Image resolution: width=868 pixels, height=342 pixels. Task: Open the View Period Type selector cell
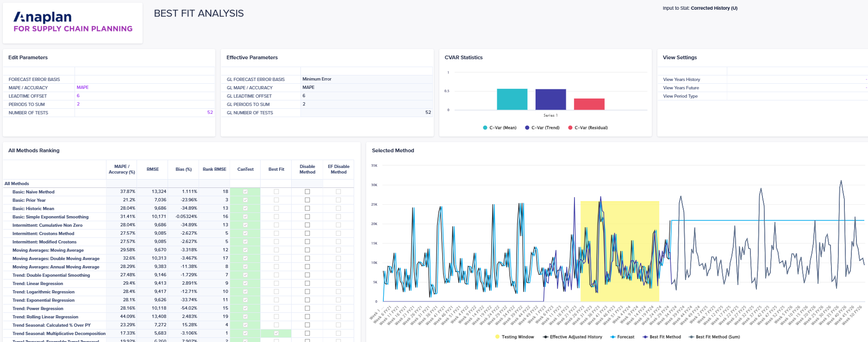(x=796, y=96)
